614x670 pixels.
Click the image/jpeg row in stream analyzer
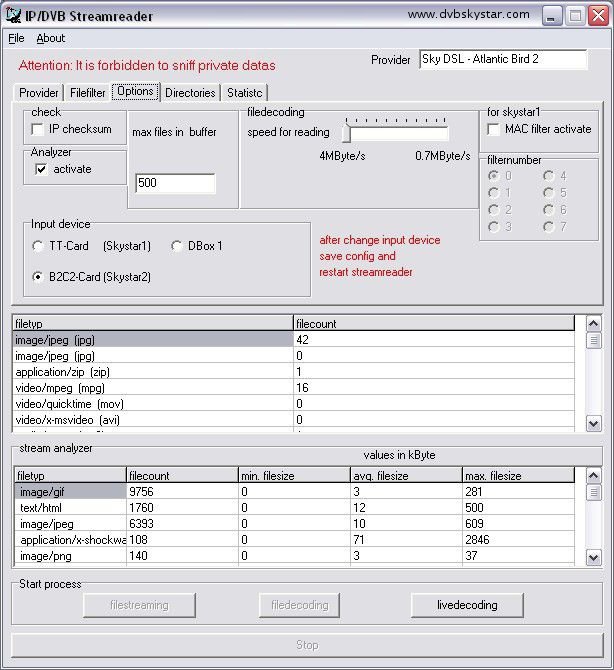point(294,524)
